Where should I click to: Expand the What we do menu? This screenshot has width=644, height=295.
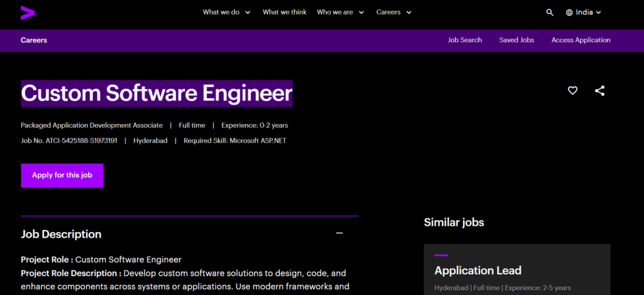click(226, 12)
